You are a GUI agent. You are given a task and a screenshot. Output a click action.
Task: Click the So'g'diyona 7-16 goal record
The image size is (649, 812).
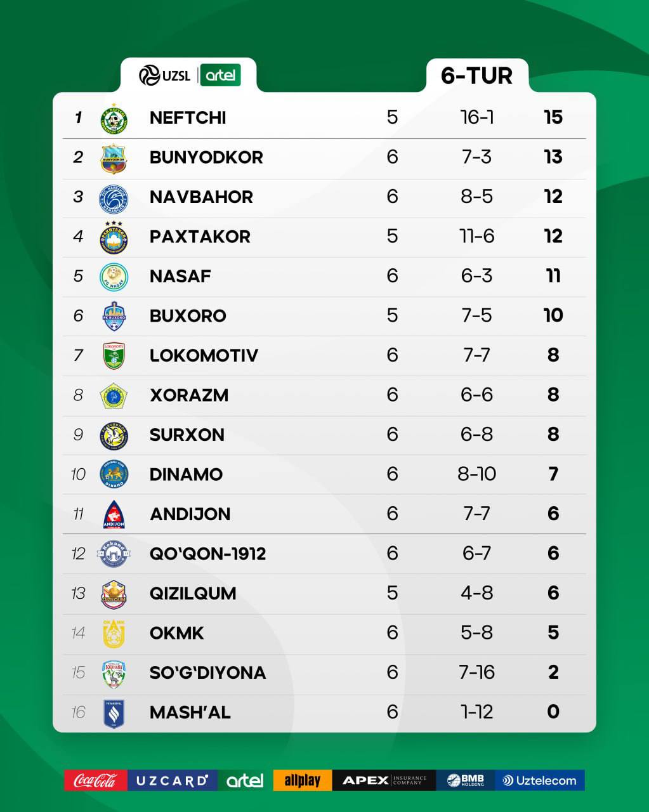pos(476,672)
